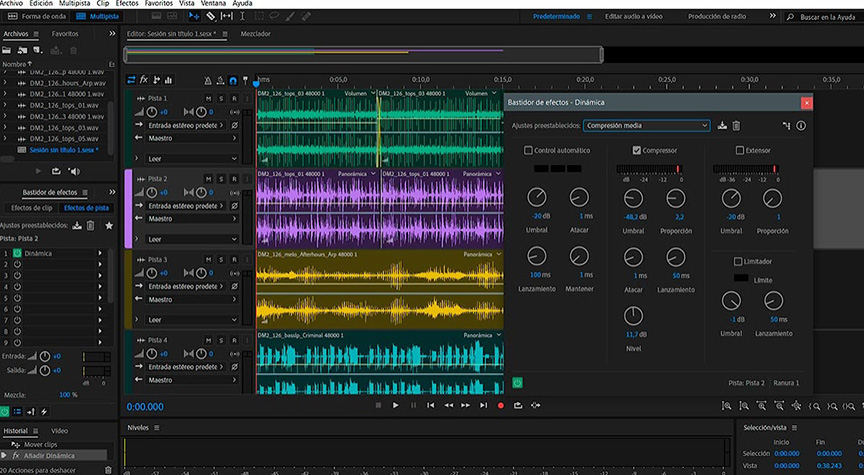Switch to Forma de onda view
This screenshot has height=475, width=864.
point(39,17)
